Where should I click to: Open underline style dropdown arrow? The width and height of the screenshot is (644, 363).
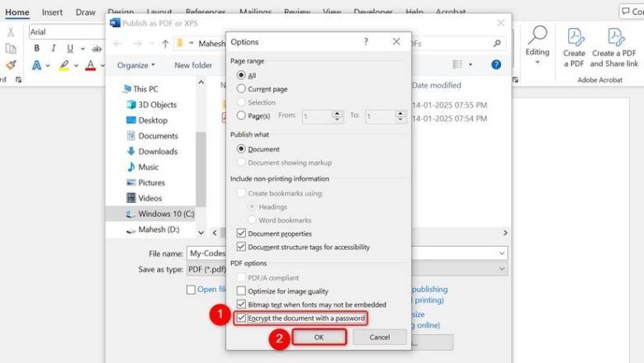83,49
